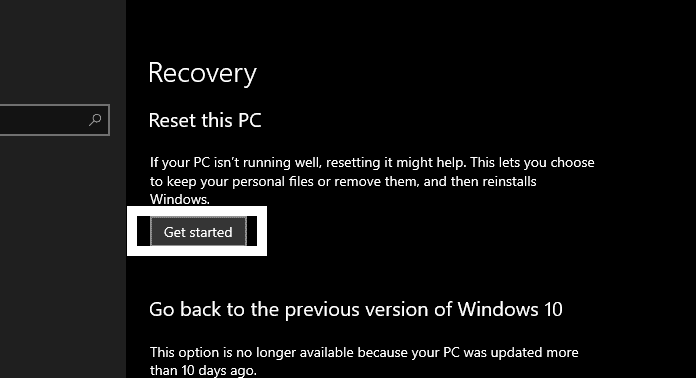Click Windows 10 in the Go back heading

(x=510, y=309)
